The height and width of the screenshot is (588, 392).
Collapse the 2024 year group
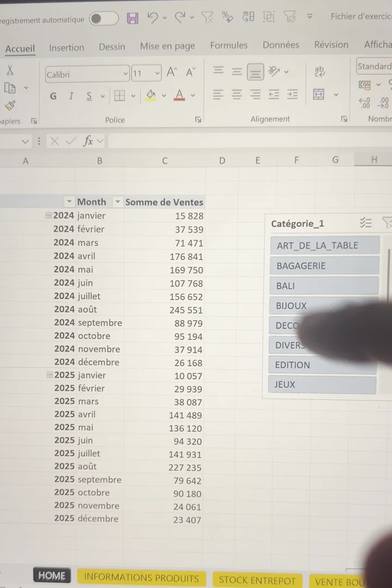(48, 215)
